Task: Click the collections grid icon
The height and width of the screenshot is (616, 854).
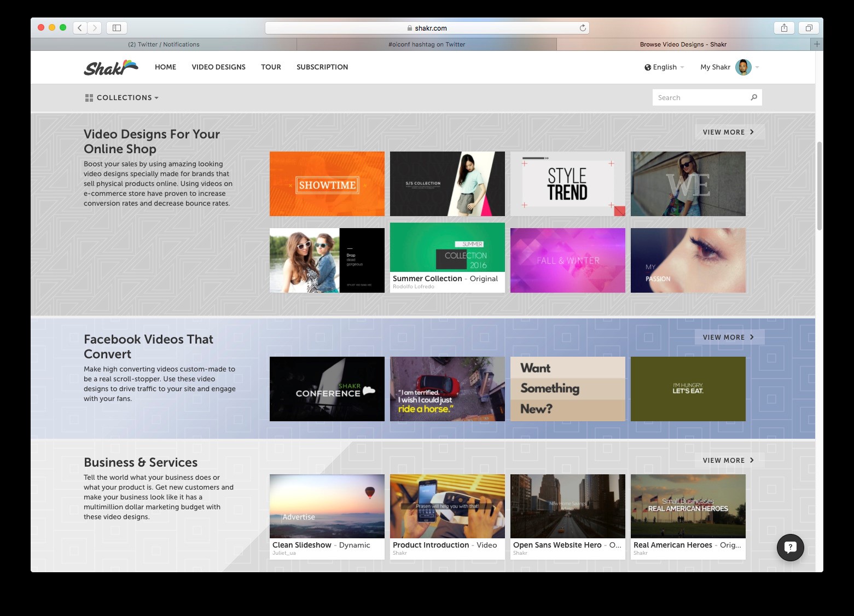Action: 89,98
